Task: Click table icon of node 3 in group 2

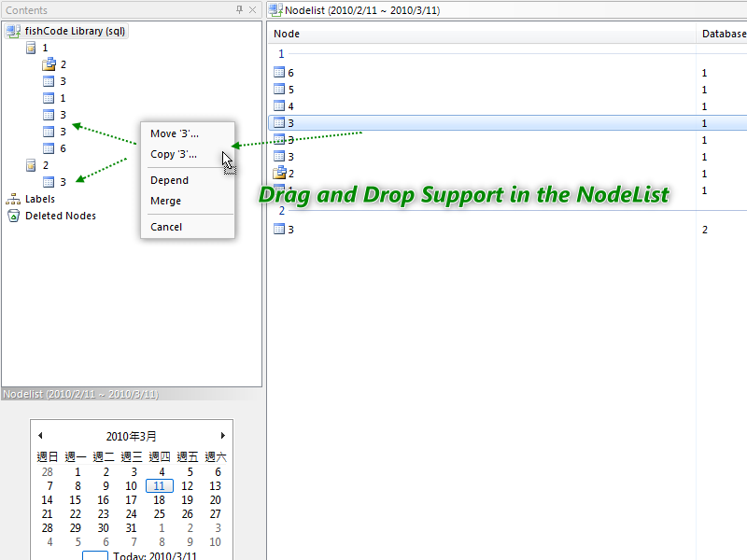Action: point(279,229)
